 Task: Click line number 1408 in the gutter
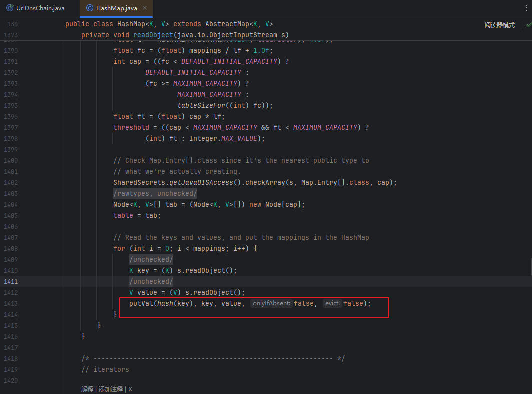11,249
